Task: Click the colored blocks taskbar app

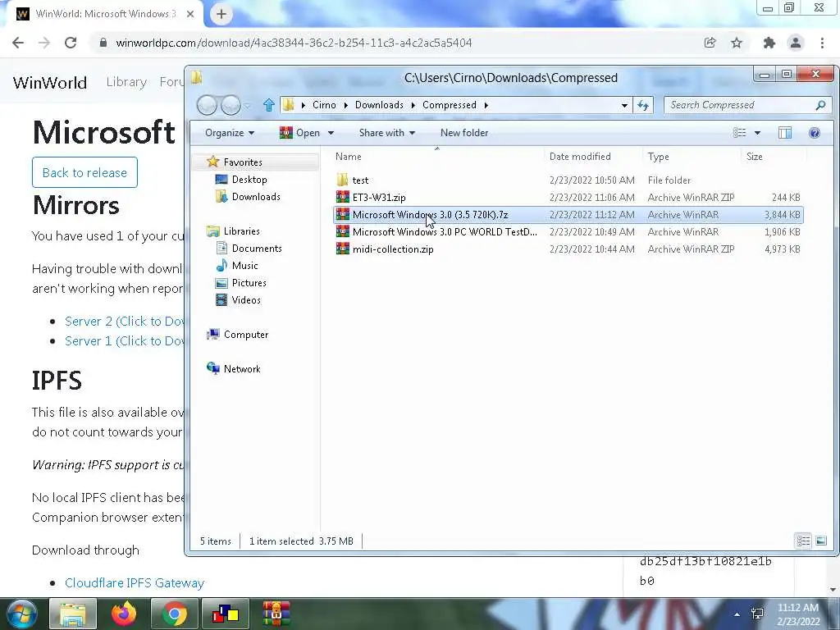Action: point(226,614)
